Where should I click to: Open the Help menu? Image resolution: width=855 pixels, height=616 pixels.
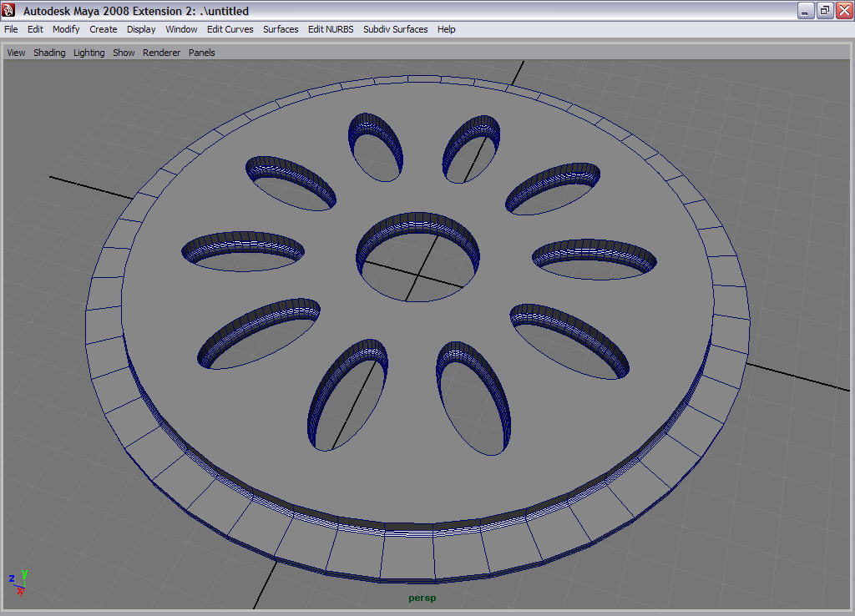[446, 29]
